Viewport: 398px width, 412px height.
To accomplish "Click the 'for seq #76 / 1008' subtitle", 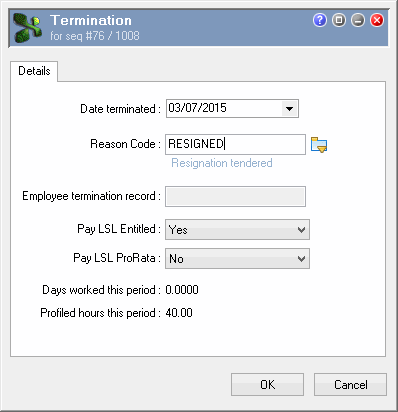I will point(95,36).
